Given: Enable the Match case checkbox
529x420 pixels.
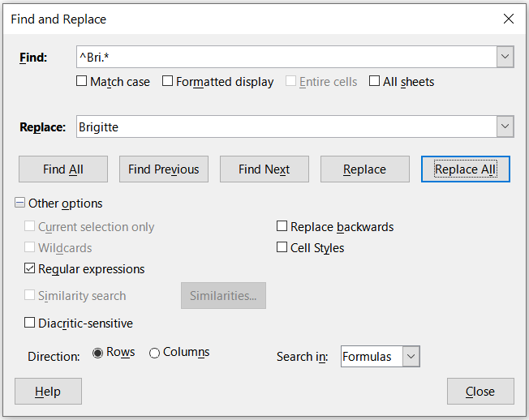Looking at the screenshot, I should 81,81.
